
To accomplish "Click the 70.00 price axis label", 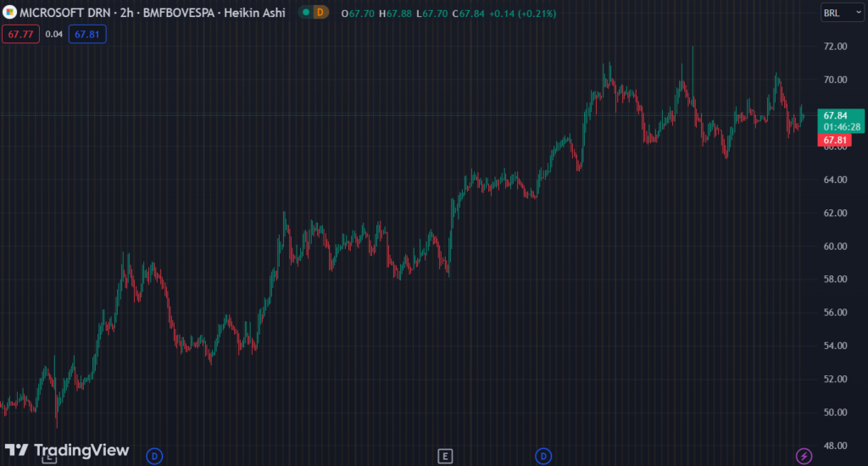I will (835, 80).
